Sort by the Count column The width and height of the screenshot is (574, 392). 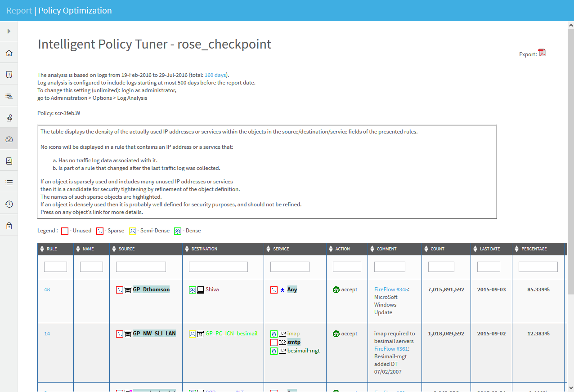(x=426, y=249)
